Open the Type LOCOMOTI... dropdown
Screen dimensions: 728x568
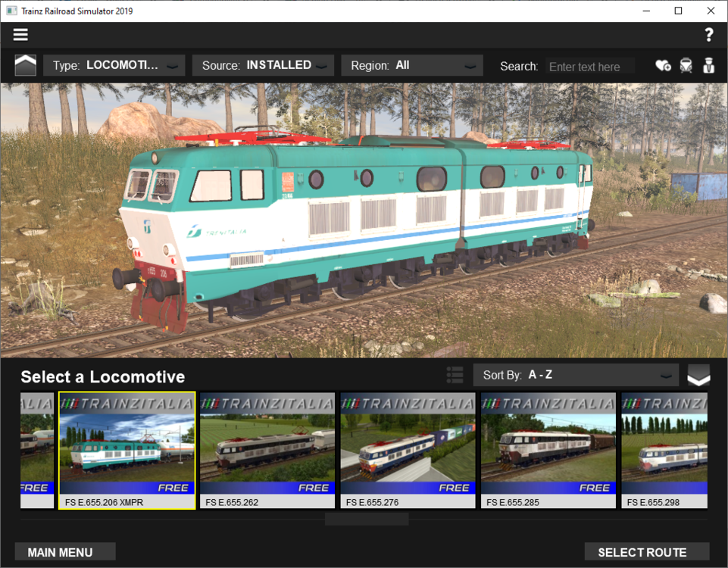(114, 65)
